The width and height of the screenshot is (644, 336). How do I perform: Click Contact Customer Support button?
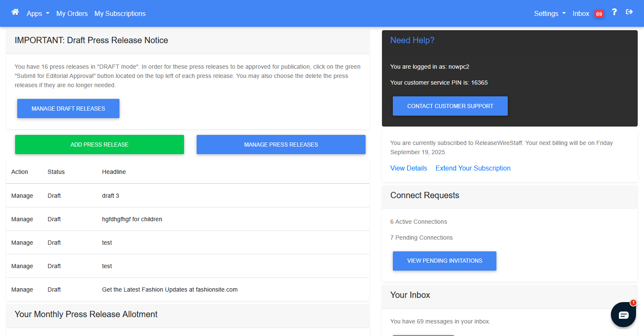450,106
